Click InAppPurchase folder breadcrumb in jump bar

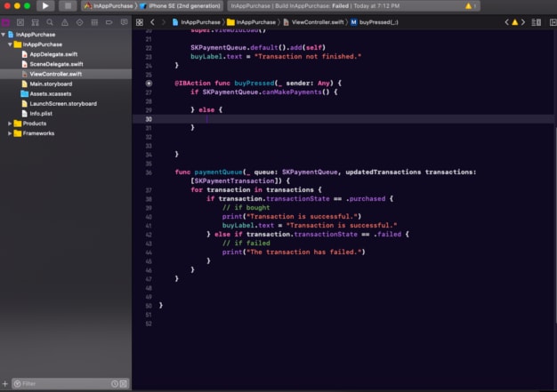click(x=251, y=22)
